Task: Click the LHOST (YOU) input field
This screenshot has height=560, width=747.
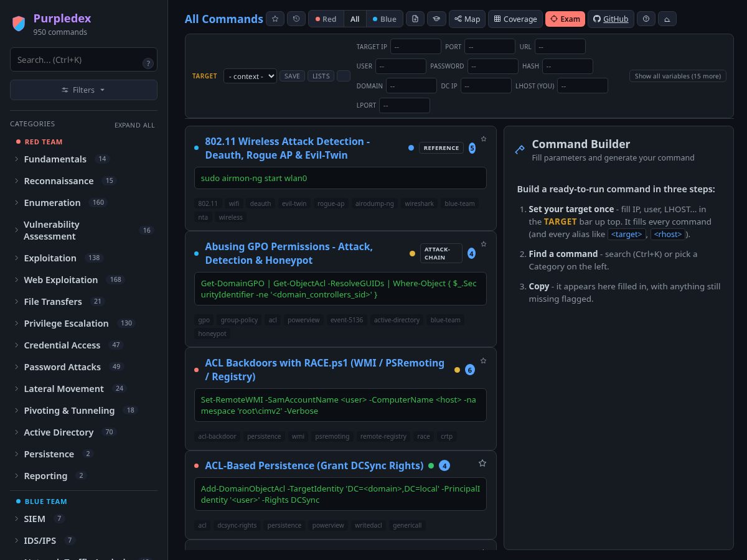Action: pyautogui.click(x=583, y=86)
